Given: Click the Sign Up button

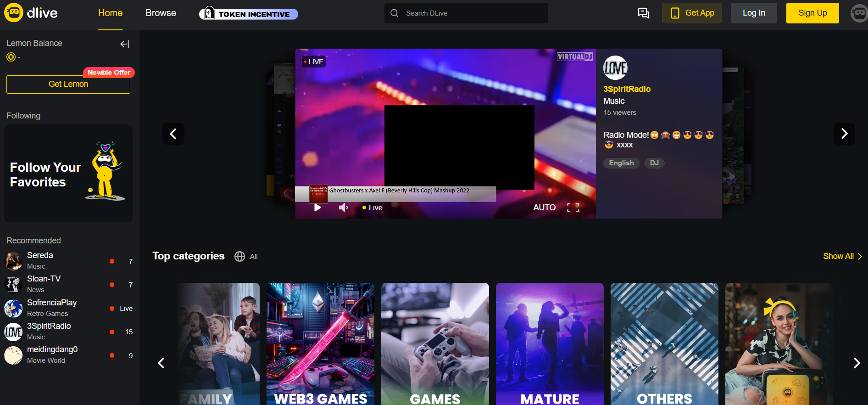Looking at the screenshot, I should tap(812, 13).
